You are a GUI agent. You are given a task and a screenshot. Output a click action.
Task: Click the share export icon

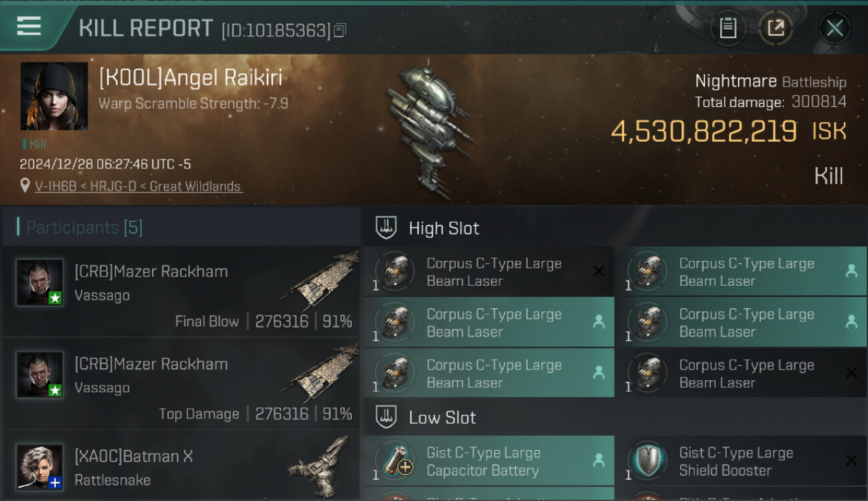[x=776, y=28]
